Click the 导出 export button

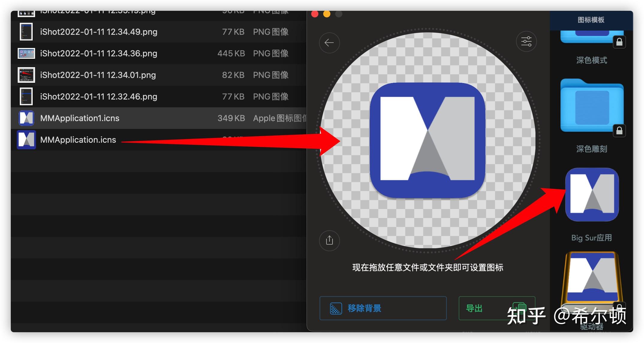497,308
